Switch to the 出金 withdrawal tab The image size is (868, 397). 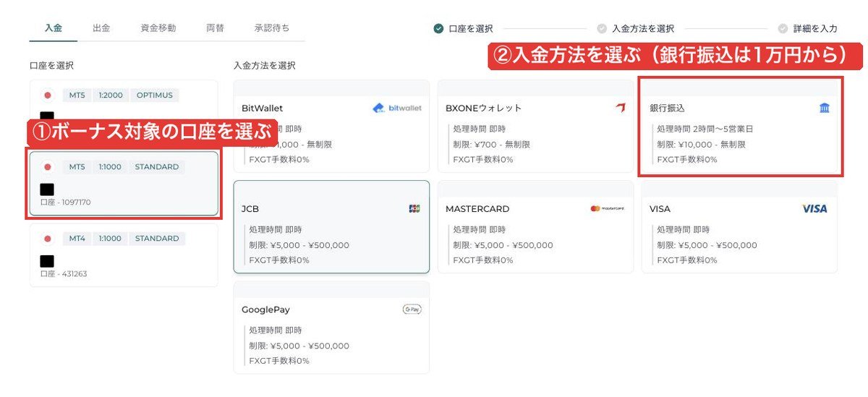coord(101,28)
